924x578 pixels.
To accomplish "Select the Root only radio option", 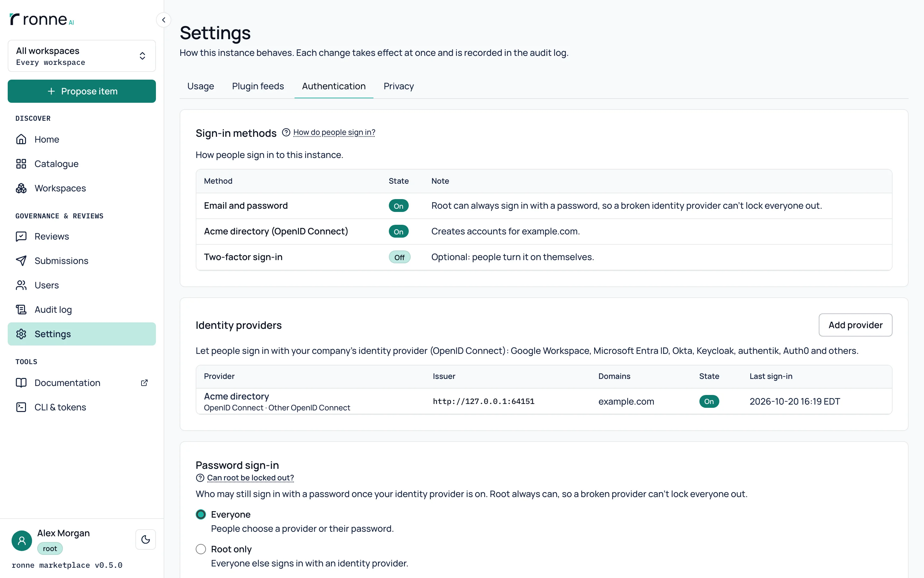I will tap(201, 549).
